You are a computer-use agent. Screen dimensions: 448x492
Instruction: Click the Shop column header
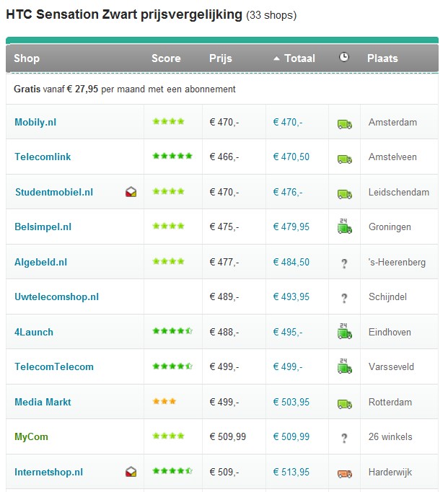coord(27,58)
